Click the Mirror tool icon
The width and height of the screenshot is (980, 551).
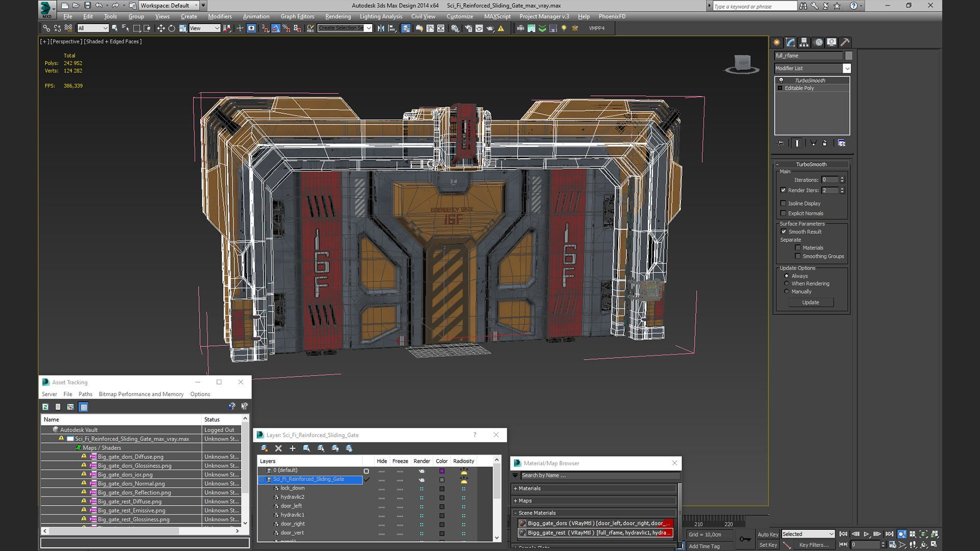pos(381,28)
